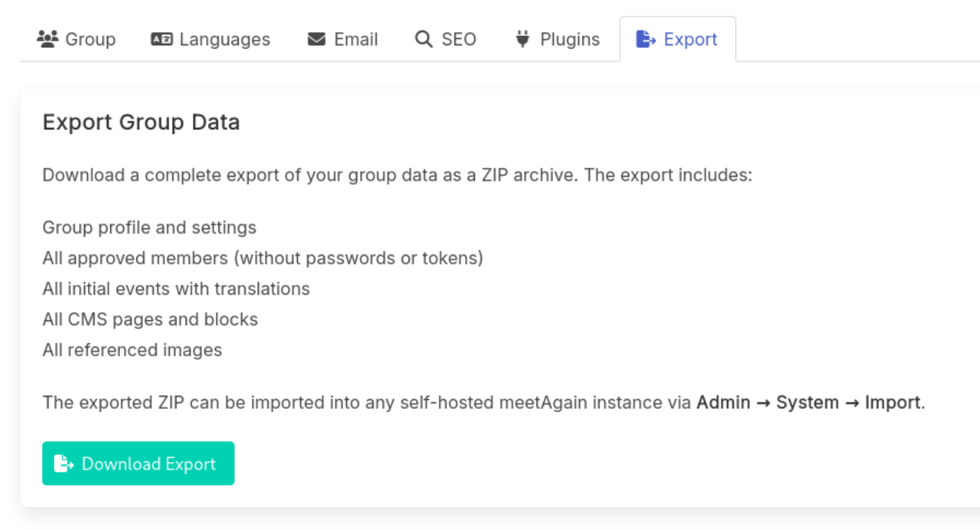
Task: Click the 'All referenced images' list item
Action: pyautogui.click(x=132, y=350)
